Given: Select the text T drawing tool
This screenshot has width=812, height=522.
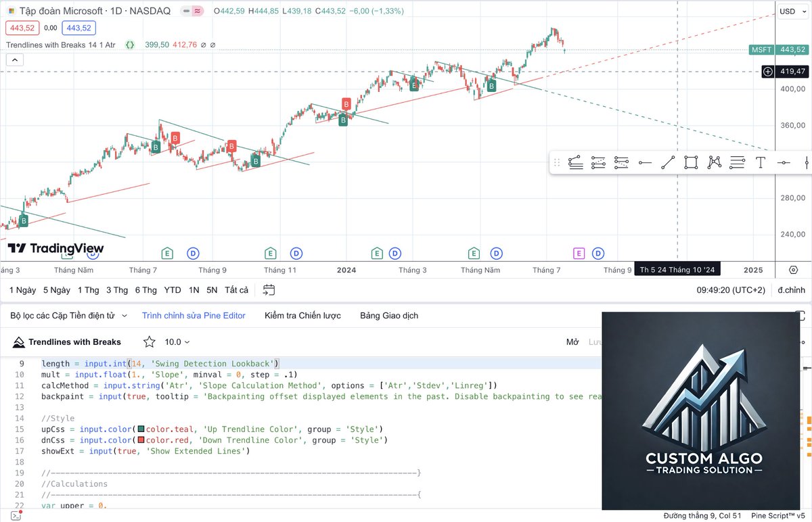Looking at the screenshot, I should (x=761, y=162).
